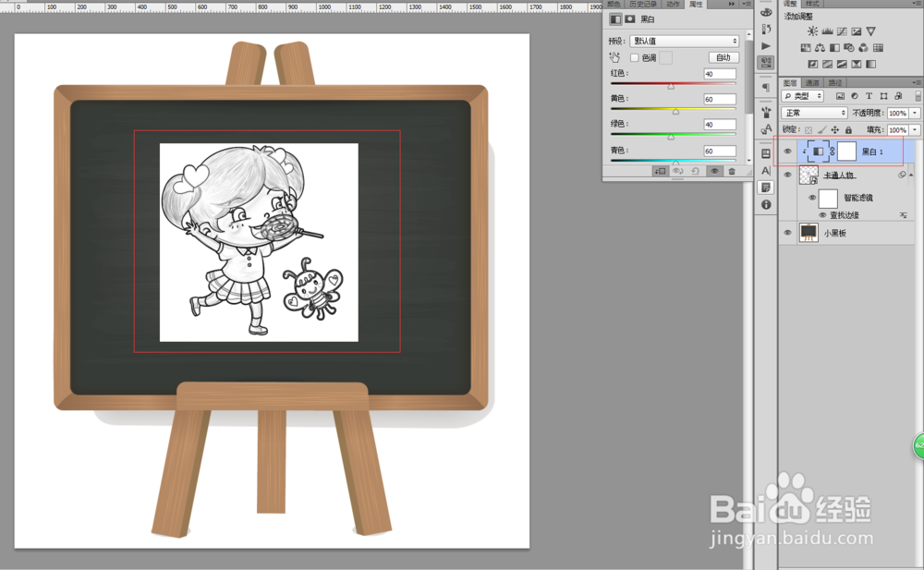
Task: Click the Photo Filter adjustment icon
Action: pos(848,48)
